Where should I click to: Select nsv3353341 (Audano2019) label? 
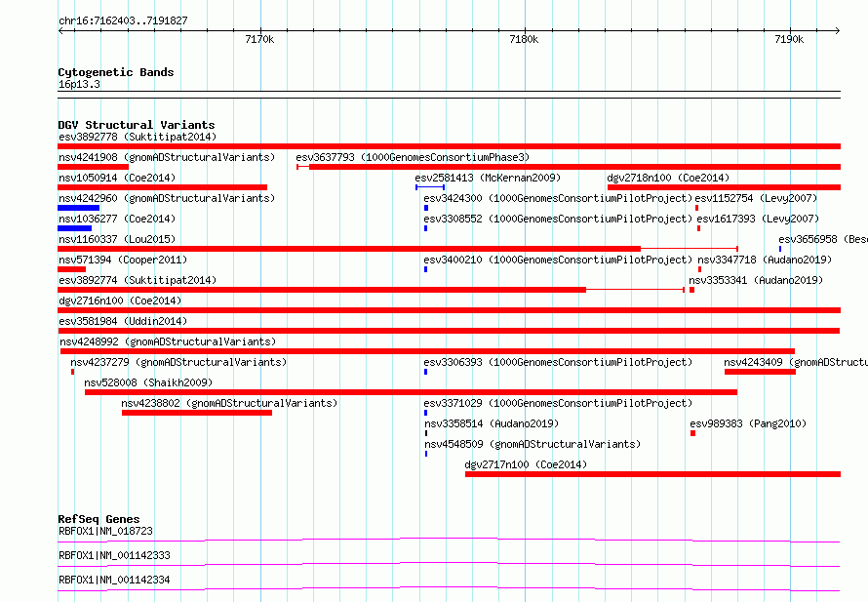pyautogui.click(x=756, y=280)
